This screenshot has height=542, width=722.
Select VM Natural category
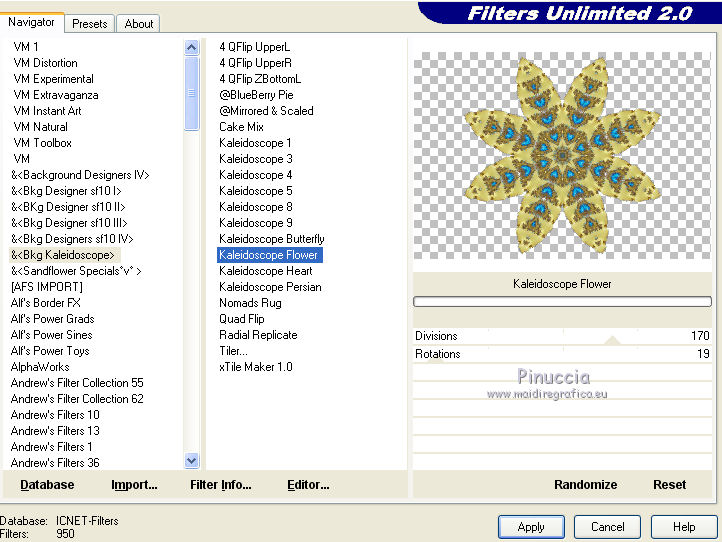pos(41,127)
